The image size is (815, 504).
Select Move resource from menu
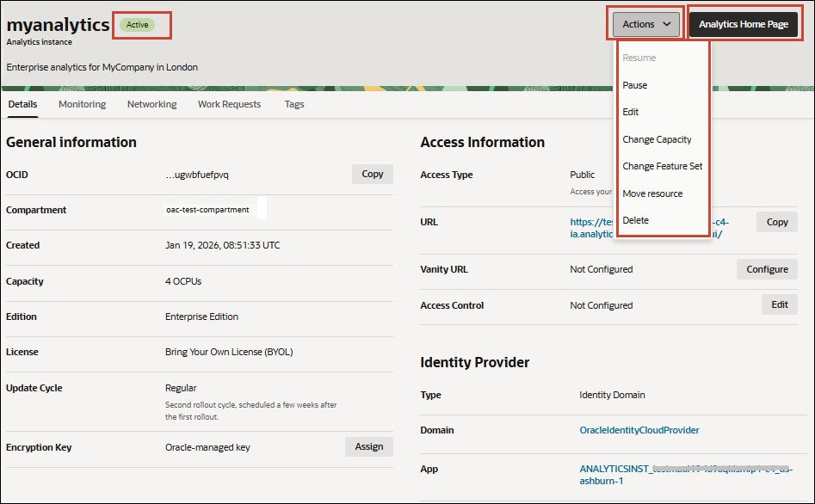(652, 194)
